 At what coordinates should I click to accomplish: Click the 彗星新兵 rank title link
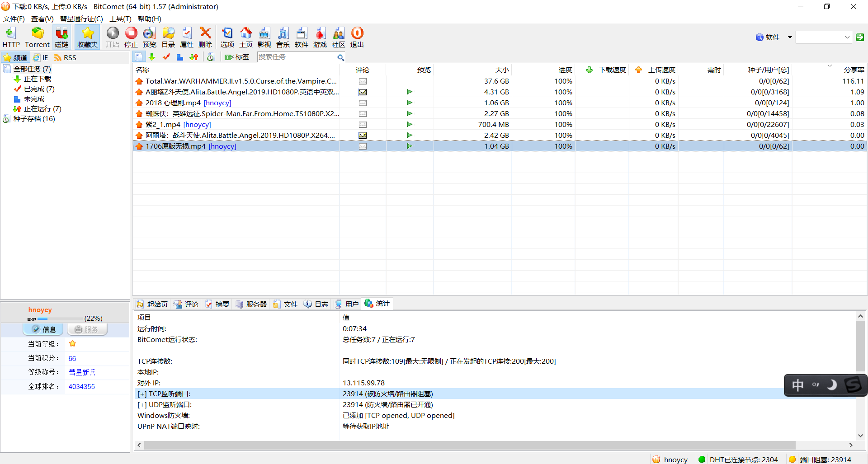(82, 372)
